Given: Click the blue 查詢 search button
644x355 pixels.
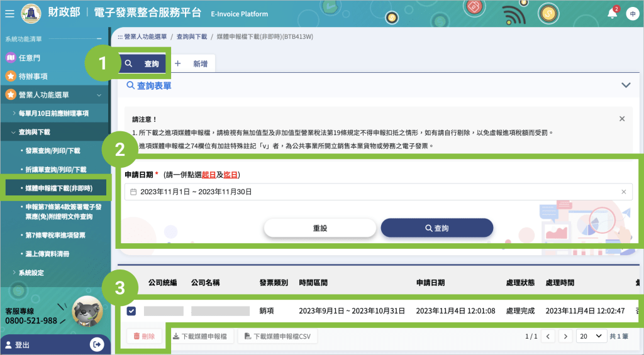Looking at the screenshot, I should coord(436,228).
